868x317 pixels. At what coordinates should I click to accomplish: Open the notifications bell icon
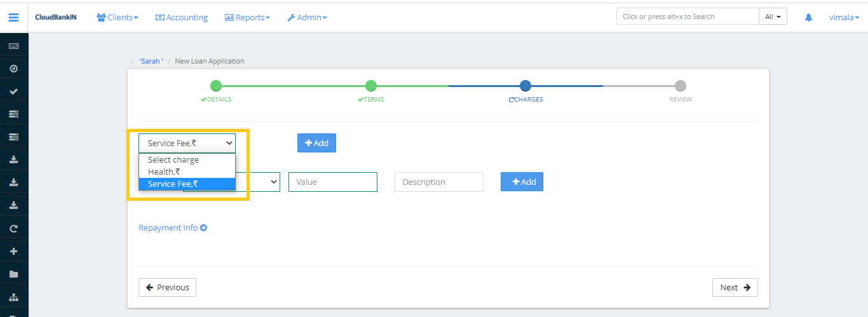(x=808, y=18)
